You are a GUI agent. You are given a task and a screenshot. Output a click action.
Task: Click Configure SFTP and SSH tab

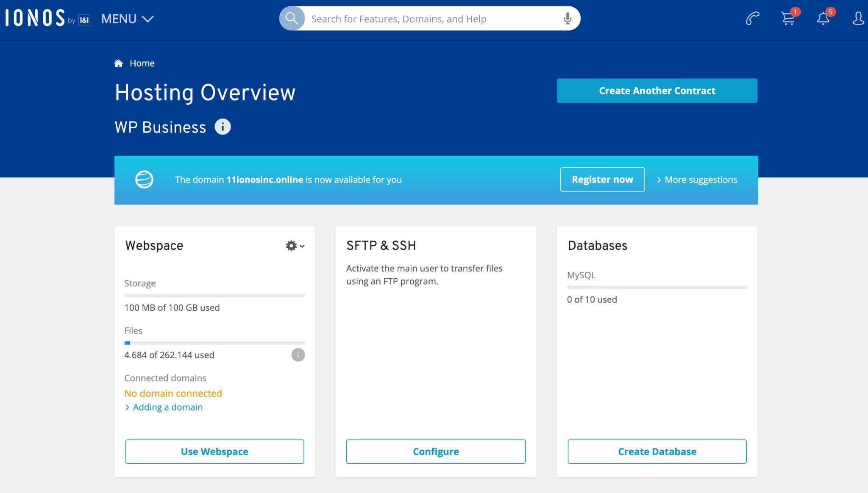tap(436, 451)
